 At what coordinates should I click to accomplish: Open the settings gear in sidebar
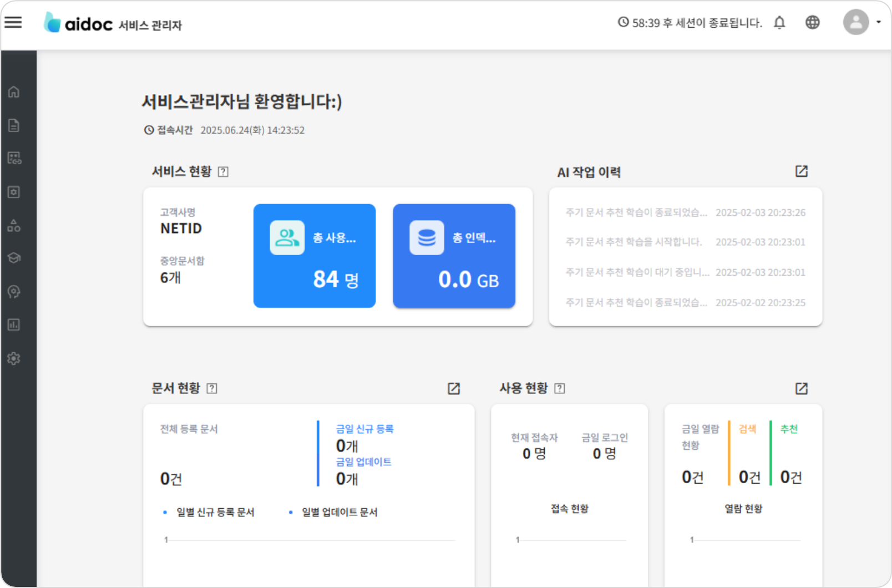coord(14,358)
